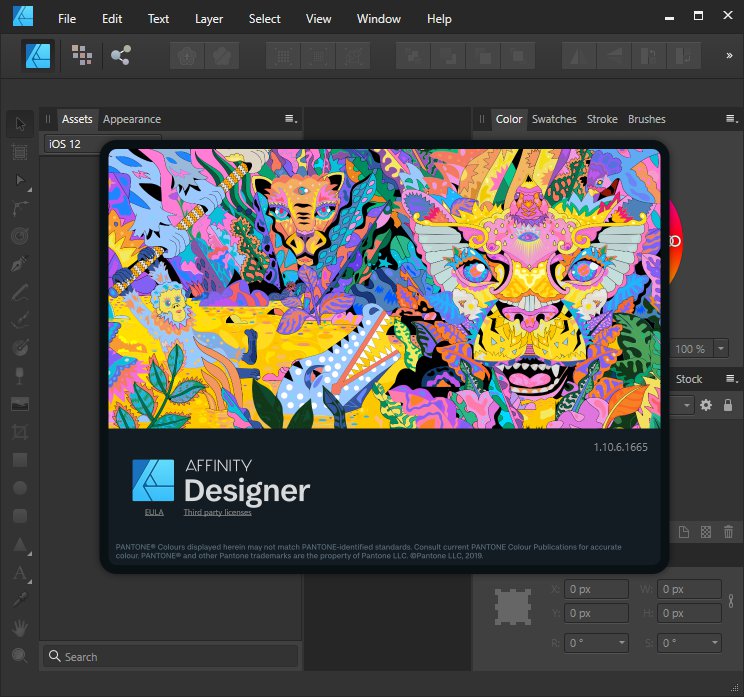Select the View hand tool
Screen dimensions: 744x697
point(20,628)
